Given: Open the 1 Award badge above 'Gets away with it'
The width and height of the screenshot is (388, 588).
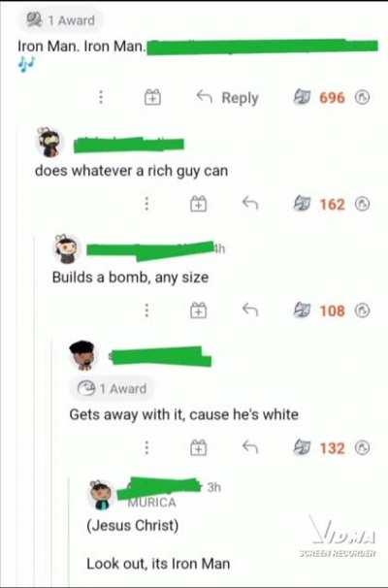Looking at the screenshot, I should 112,388.
